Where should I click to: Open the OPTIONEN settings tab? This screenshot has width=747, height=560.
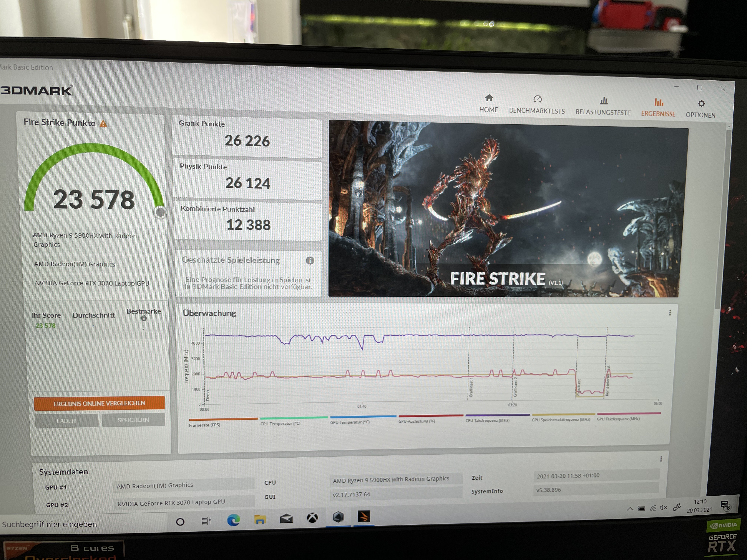[x=700, y=109]
